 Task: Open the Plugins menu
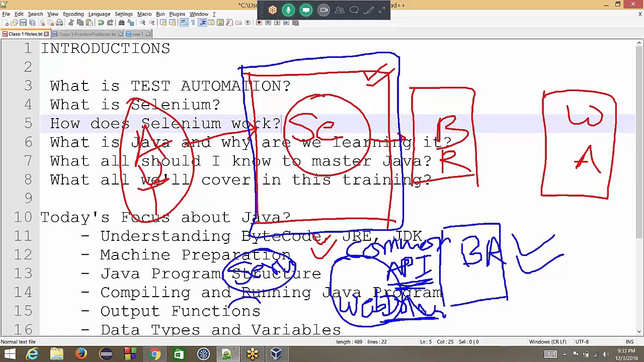coord(177,14)
